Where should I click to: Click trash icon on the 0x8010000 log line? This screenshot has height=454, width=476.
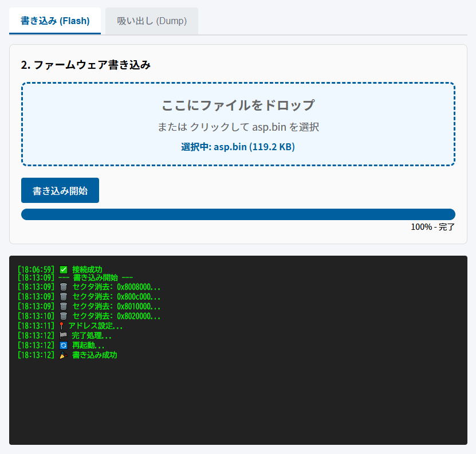64,306
